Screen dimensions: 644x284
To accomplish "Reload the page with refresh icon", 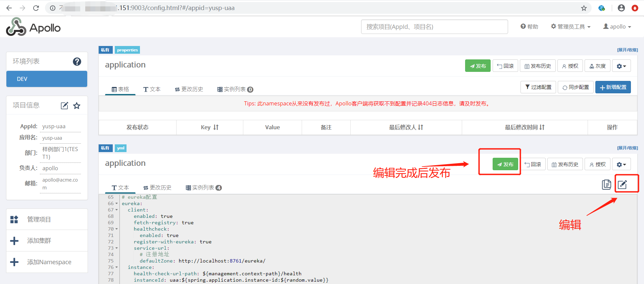I will pos(36,8).
